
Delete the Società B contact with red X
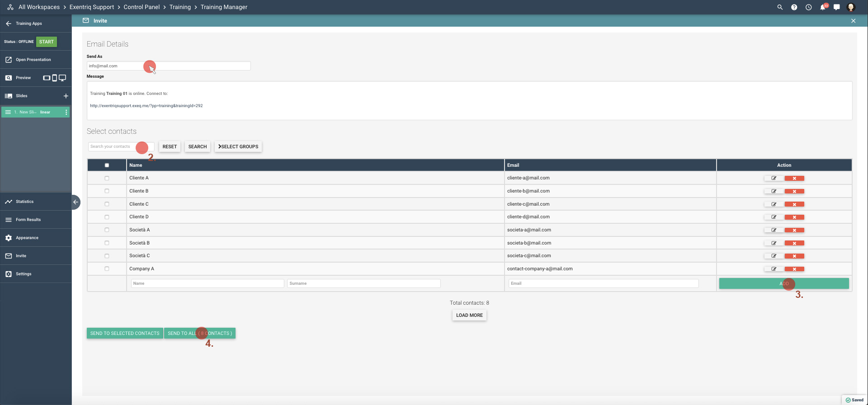tap(794, 243)
